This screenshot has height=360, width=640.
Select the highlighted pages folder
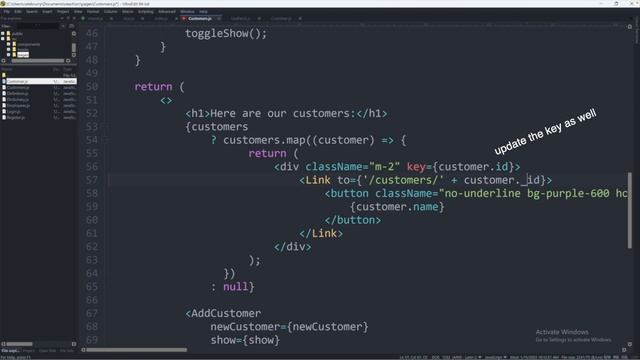coord(23,55)
